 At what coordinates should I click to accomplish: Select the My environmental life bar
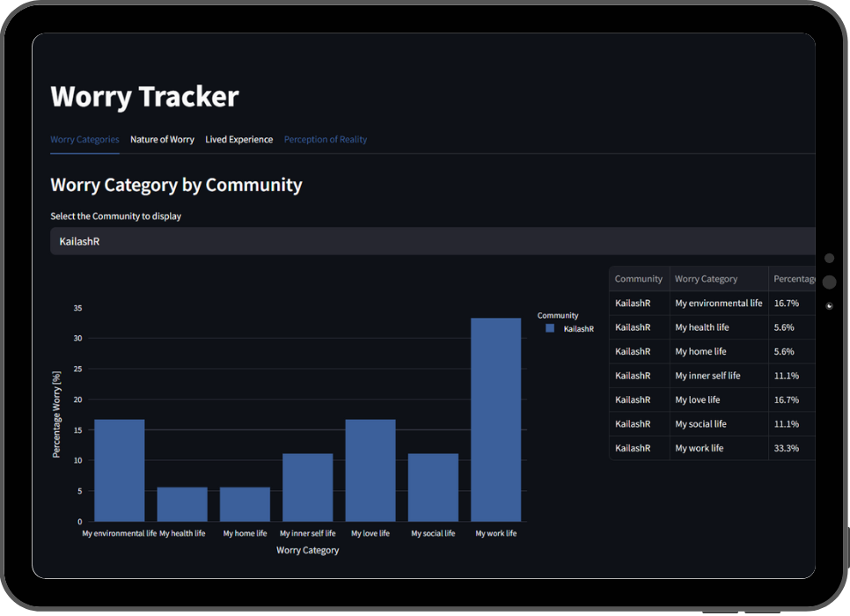click(x=119, y=470)
